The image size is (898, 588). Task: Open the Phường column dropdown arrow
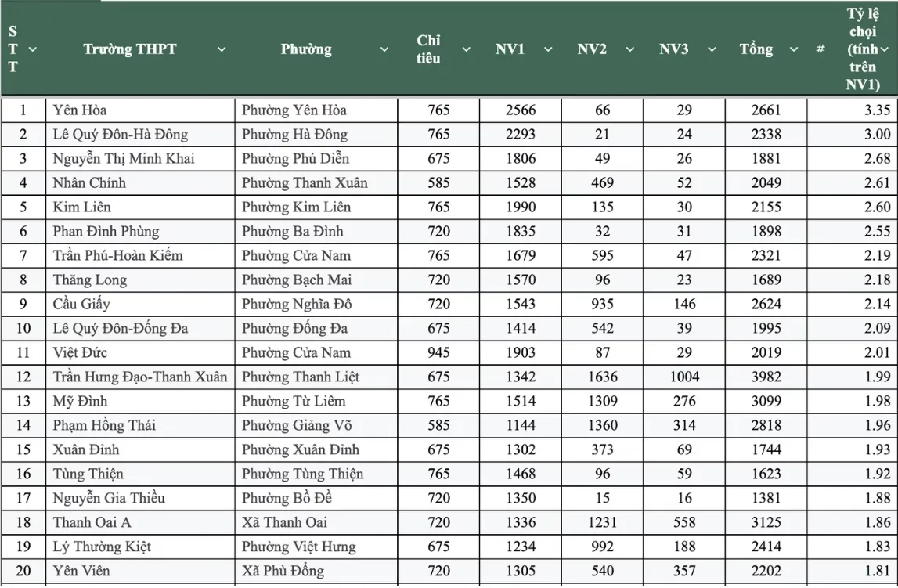[384, 49]
